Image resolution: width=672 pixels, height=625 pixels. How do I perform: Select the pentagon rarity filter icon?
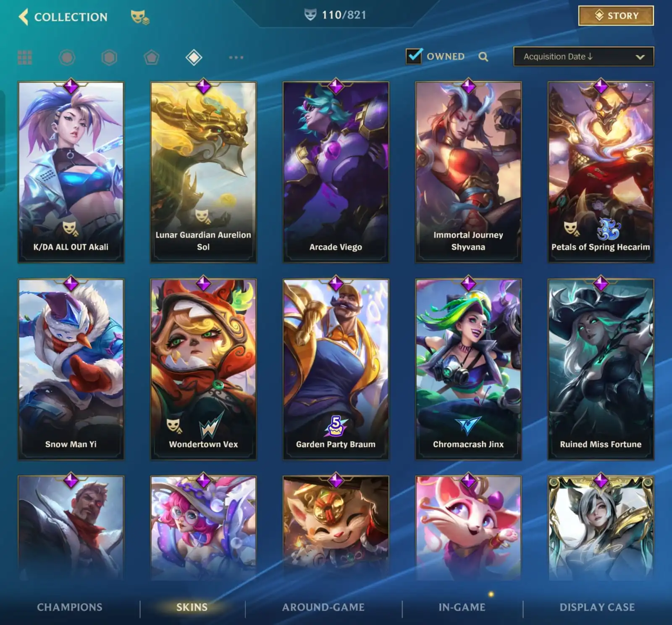click(152, 57)
